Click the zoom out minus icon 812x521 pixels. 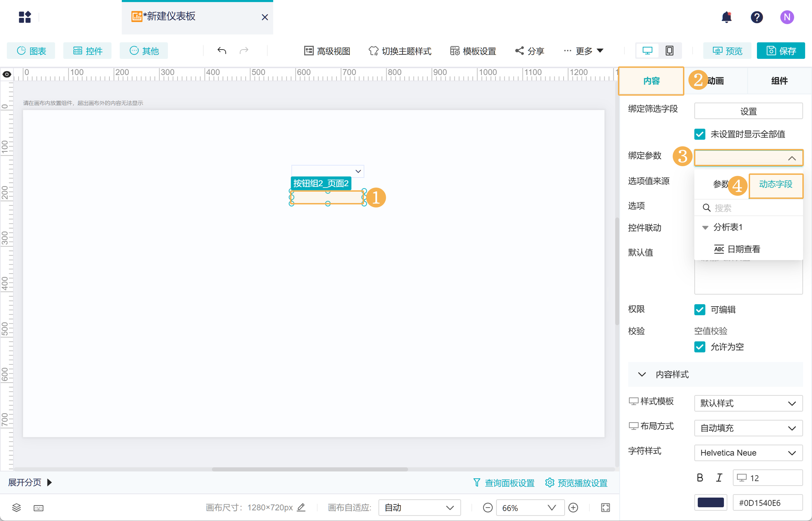[x=488, y=508]
